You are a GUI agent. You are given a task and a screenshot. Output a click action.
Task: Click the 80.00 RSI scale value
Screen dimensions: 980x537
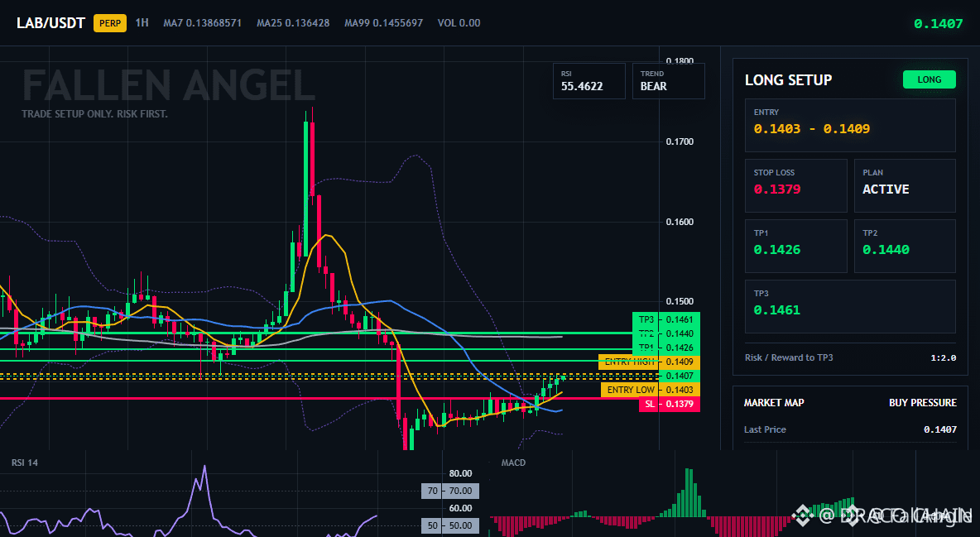[x=461, y=473]
